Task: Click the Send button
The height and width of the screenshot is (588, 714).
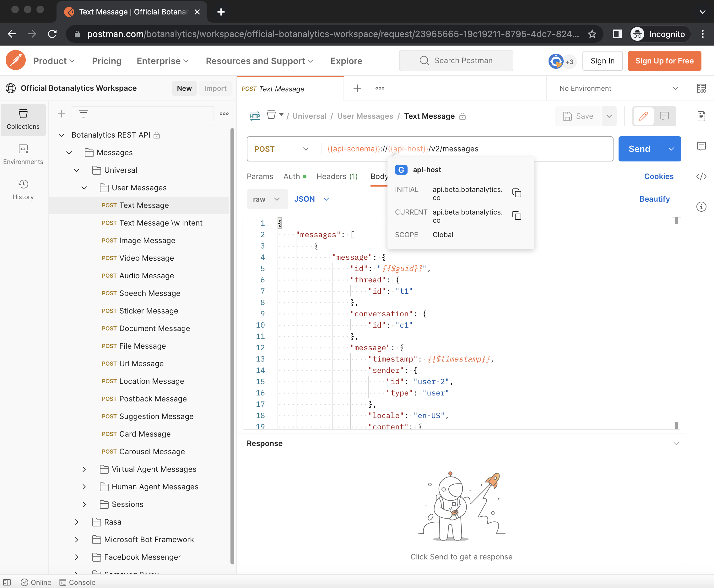Action: click(x=639, y=149)
